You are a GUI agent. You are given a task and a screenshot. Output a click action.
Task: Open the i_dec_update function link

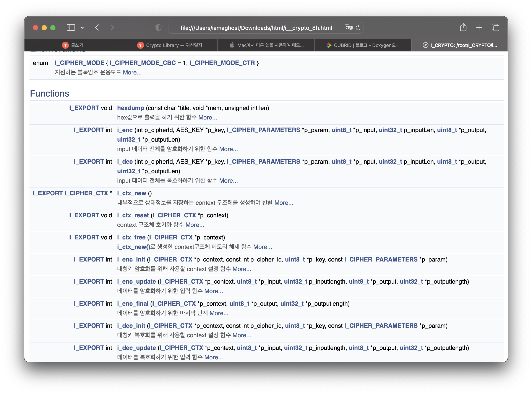point(136,348)
